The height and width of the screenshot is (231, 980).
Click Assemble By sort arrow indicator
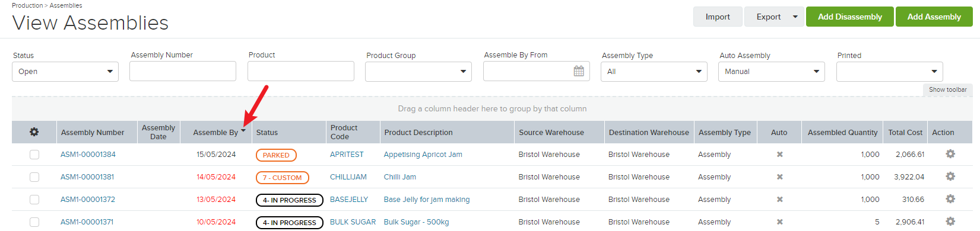[243, 131]
